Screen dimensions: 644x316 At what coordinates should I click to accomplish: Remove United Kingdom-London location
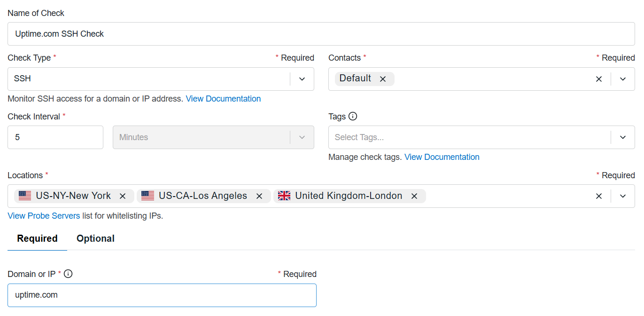414,196
